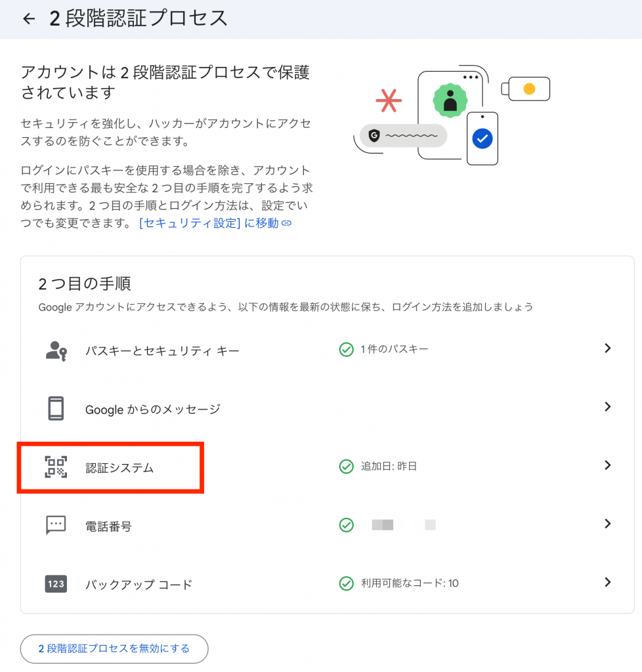Click the QR code icon for 認証システム
Image resolution: width=642 pixels, height=672 pixels.
tap(56, 467)
